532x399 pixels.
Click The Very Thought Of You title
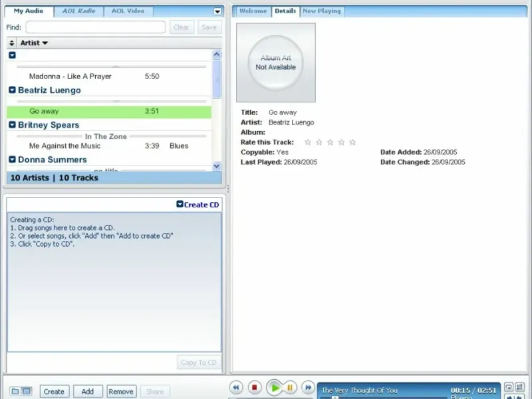pyautogui.click(x=359, y=390)
